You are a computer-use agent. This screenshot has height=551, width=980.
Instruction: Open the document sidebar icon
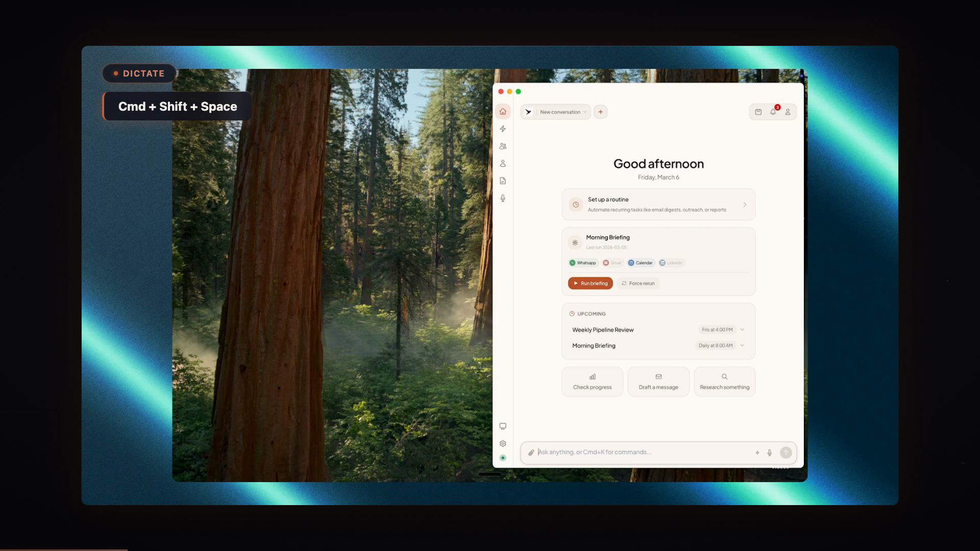point(503,181)
